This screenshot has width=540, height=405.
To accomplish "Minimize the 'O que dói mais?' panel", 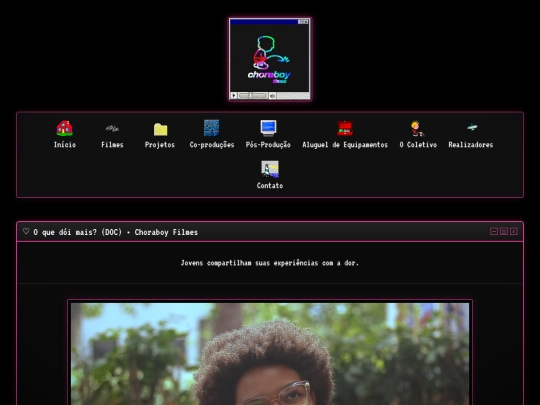I will tap(494, 231).
